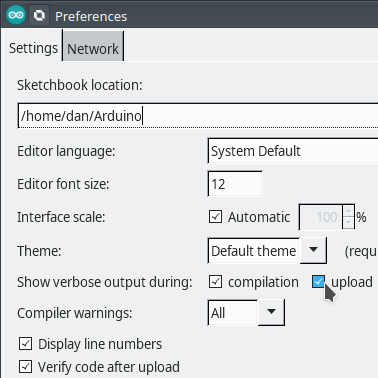Click the Preferences window title text
Screen dimensions: 378x378
pyautogui.click(x=91, y=16)
